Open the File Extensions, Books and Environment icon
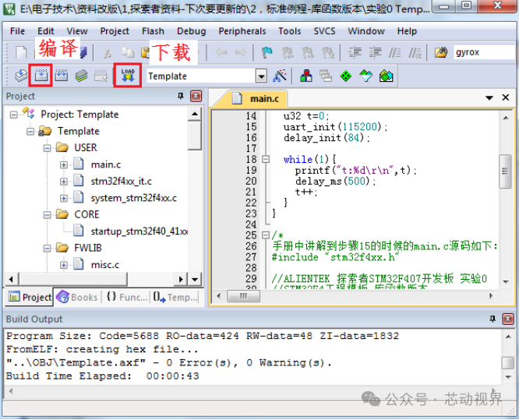 [x=306, y=76]
